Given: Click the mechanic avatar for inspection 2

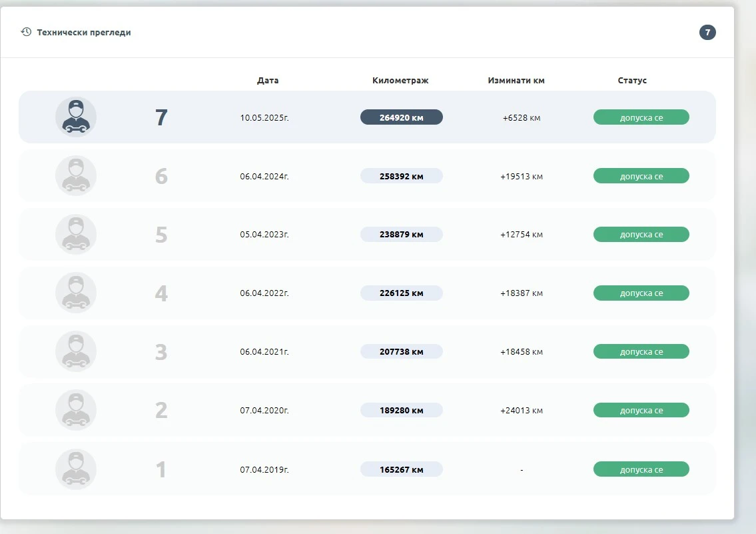Looking at the screenshot, I should point(76,411).
